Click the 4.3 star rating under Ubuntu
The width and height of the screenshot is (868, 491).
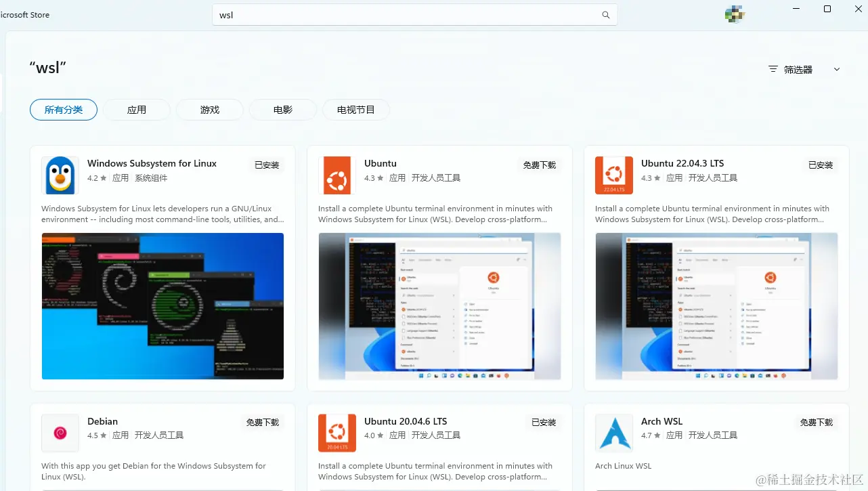(x=371, y=177)
